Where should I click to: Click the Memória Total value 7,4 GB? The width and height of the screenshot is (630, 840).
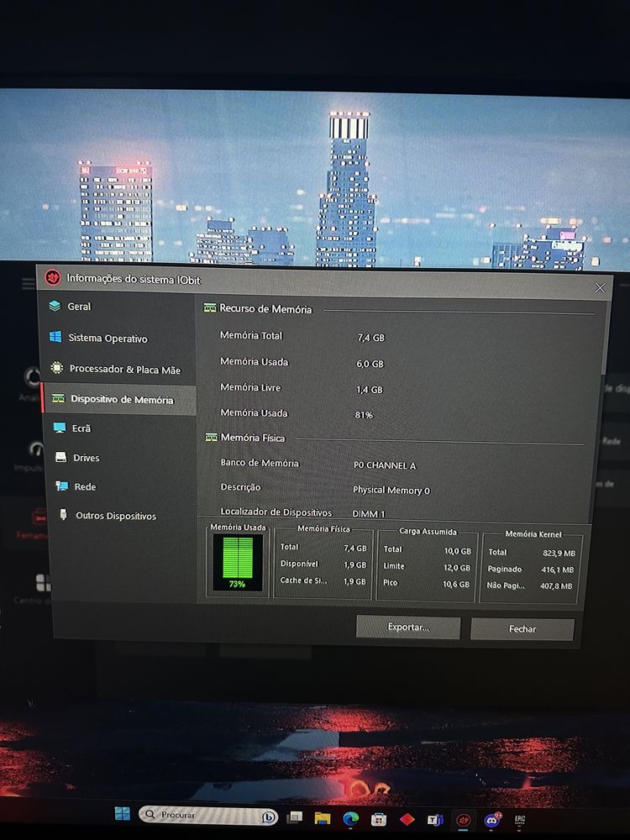[x=370, y=338]
